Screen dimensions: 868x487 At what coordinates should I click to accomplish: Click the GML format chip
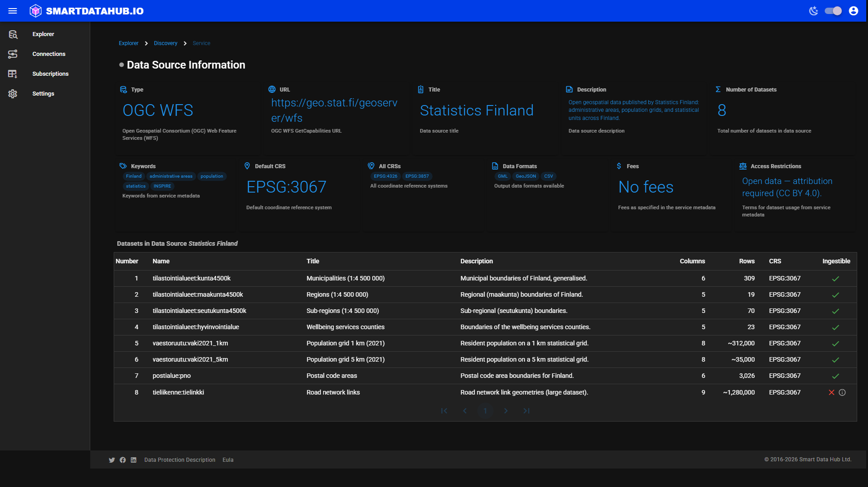(503, 176)
